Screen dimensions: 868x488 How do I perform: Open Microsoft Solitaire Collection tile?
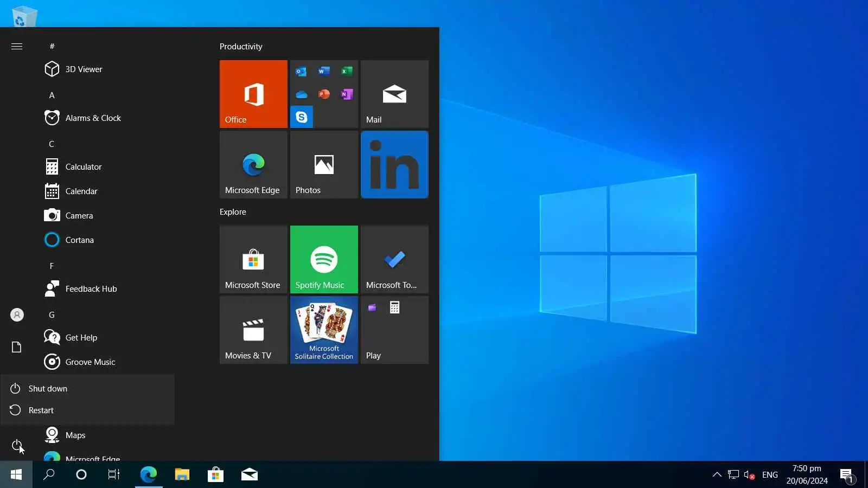tap(324, 330)
